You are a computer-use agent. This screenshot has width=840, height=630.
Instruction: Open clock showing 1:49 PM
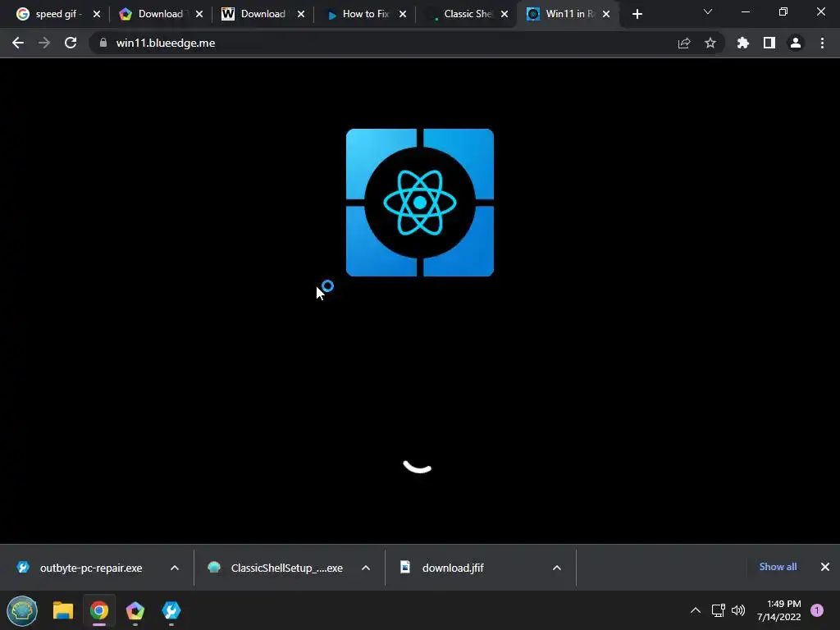779,610
